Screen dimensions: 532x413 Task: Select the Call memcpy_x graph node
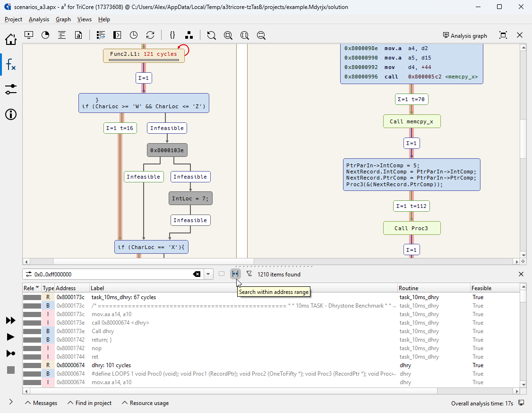pos(412,121)
